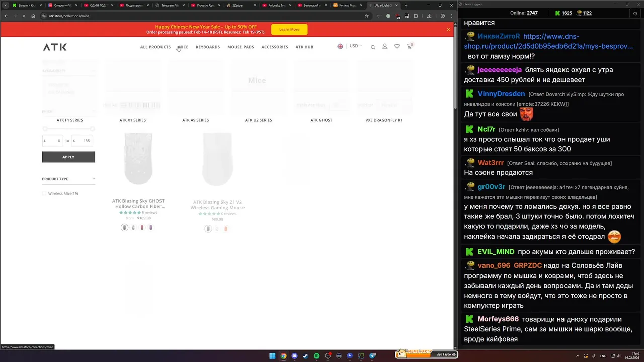Open the DNS-shop link in chat
The image size is (644, 362).
(548, 41)
